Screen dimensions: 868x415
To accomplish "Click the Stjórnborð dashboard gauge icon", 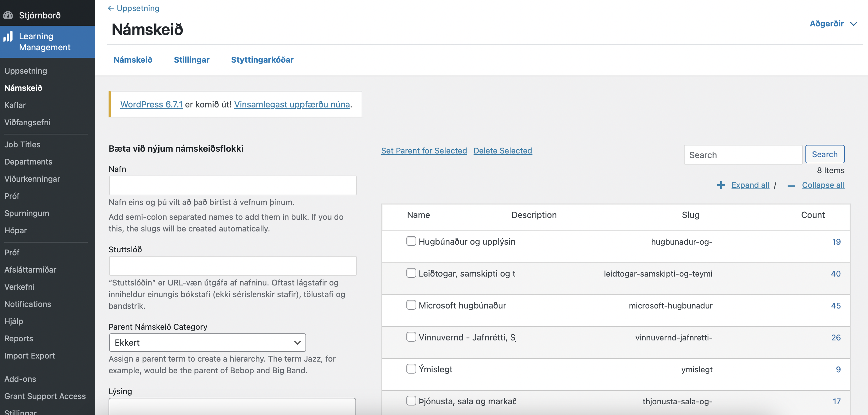I will click(8, 15).
